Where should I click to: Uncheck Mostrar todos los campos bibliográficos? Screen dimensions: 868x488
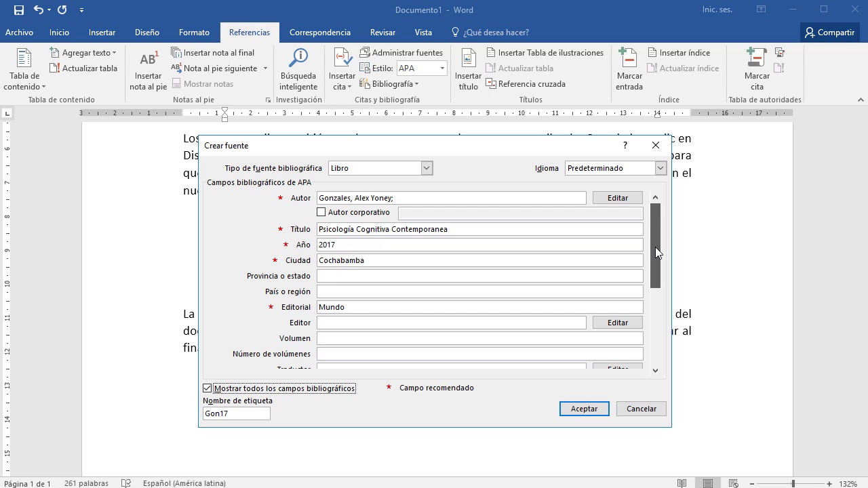pos(208,388)
